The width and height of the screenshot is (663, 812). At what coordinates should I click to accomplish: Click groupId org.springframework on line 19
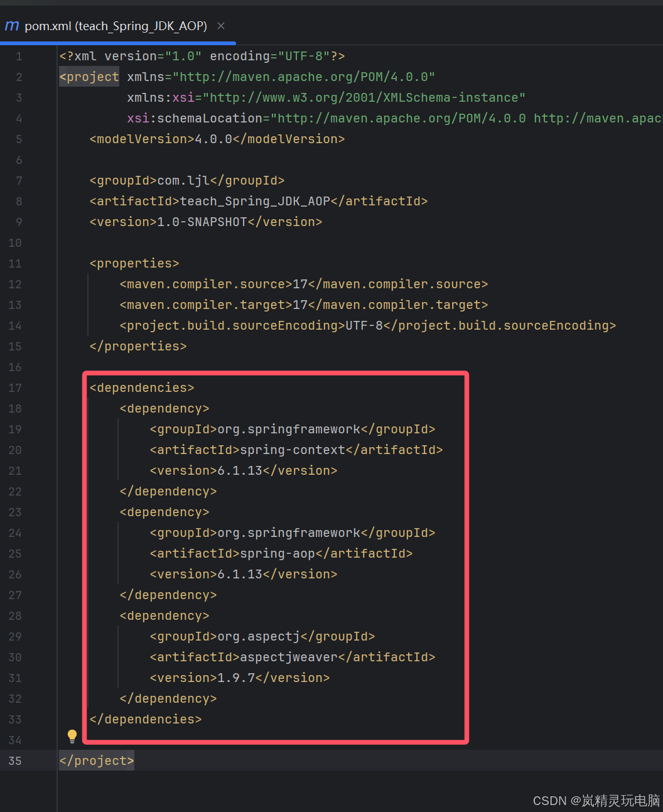tap(293, 429)
